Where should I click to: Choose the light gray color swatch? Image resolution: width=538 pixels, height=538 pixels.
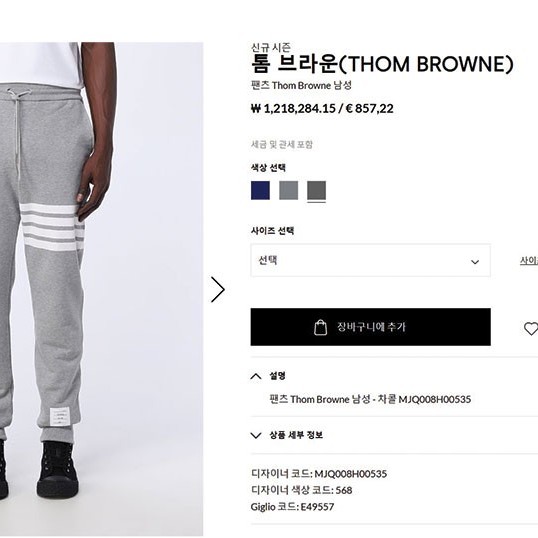289,190
